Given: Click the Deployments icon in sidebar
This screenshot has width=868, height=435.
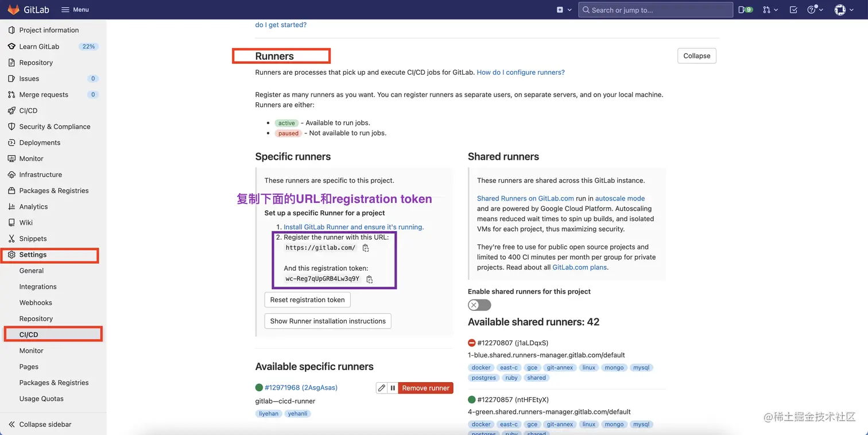Looking at the screenshot, I should [11, 143].
